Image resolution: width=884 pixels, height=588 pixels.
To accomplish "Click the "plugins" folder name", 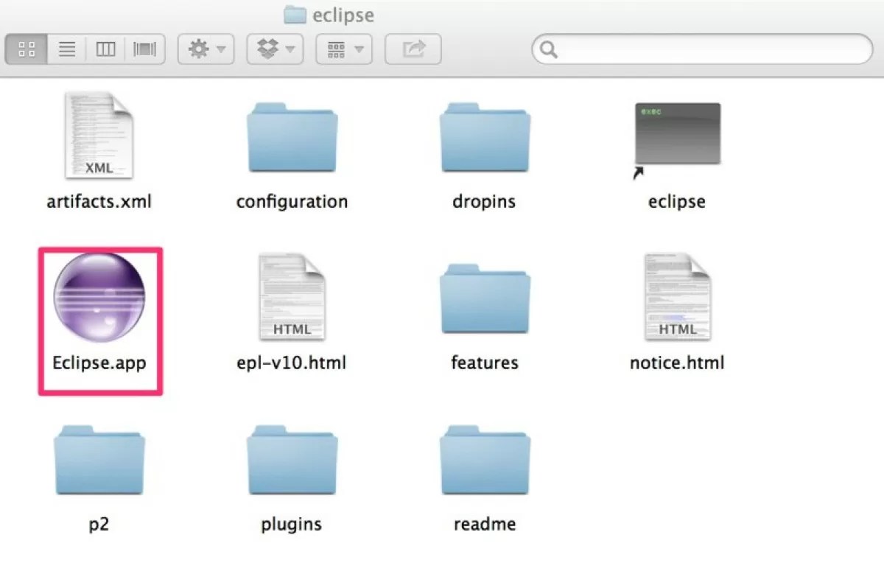I will [292, 525].
